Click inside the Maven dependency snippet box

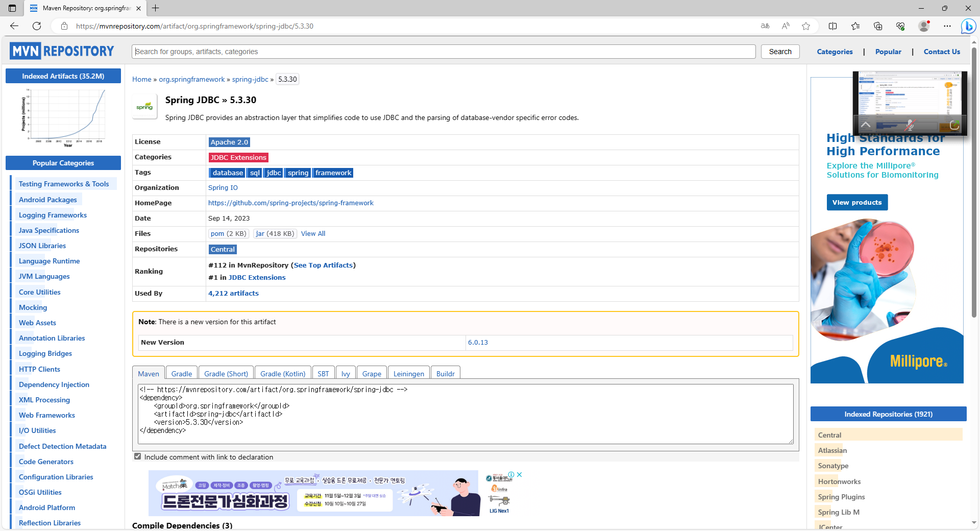coord(465,414)
